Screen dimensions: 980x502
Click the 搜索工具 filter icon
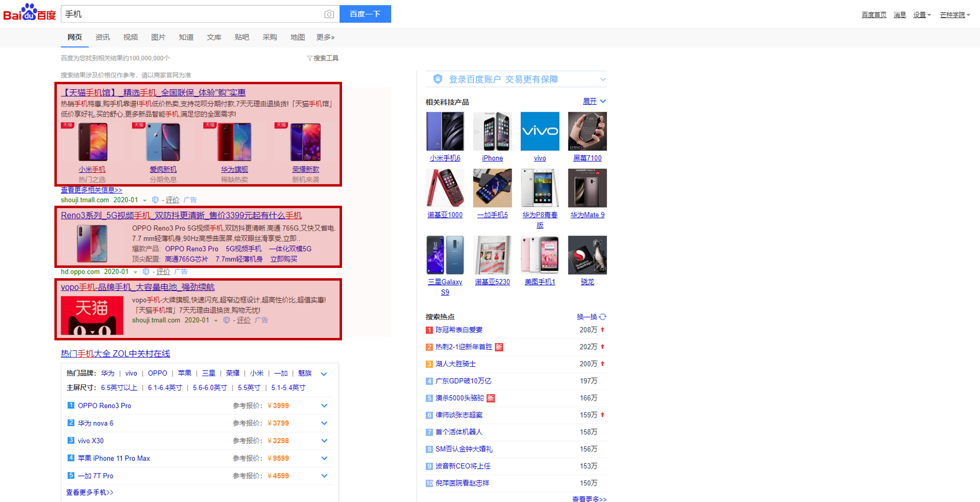pos(310,58)
